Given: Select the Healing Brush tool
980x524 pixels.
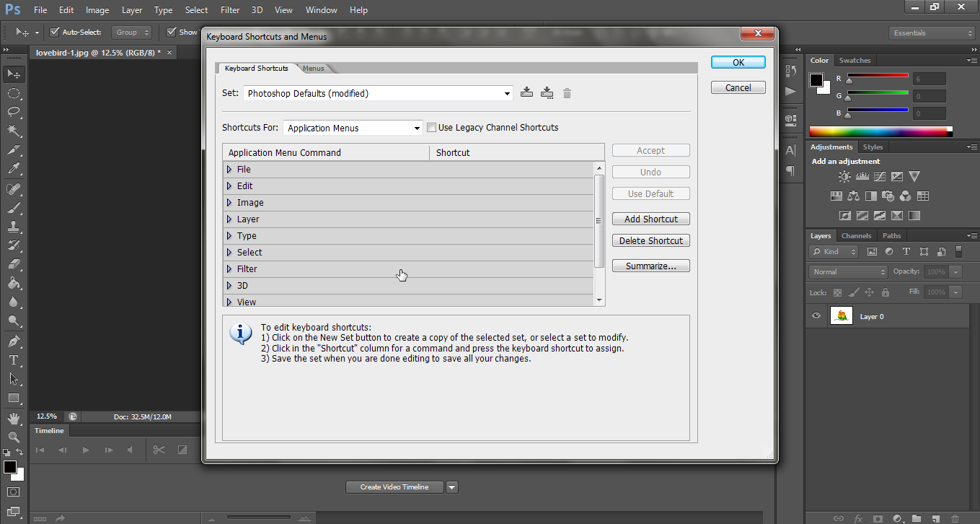Looking at the screenshot, I should 14,189.
